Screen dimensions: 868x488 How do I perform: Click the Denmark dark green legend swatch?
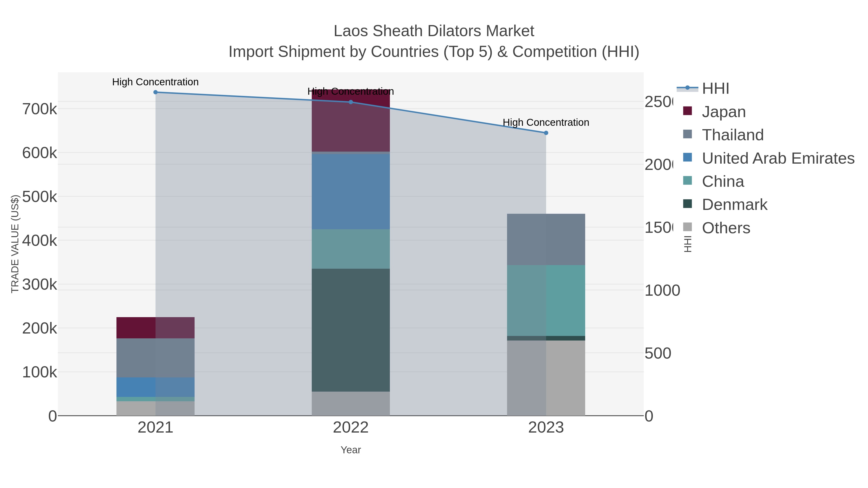687,203
